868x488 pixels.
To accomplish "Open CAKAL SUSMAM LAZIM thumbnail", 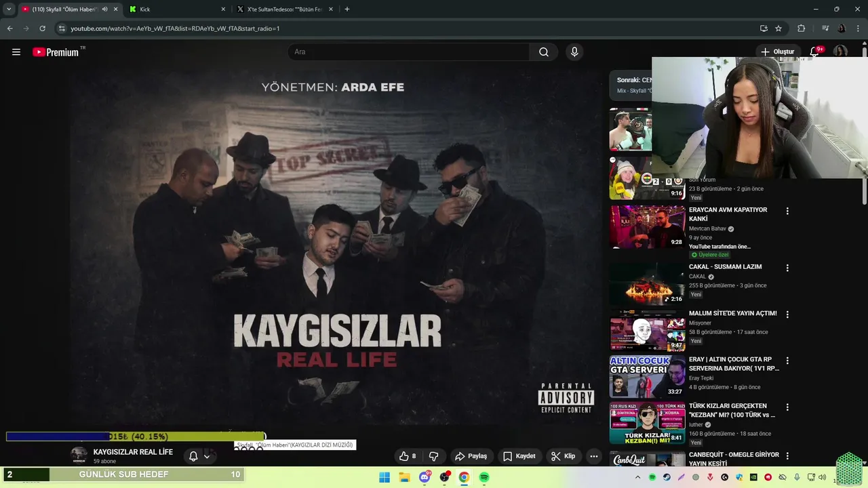I will (647, 283).
